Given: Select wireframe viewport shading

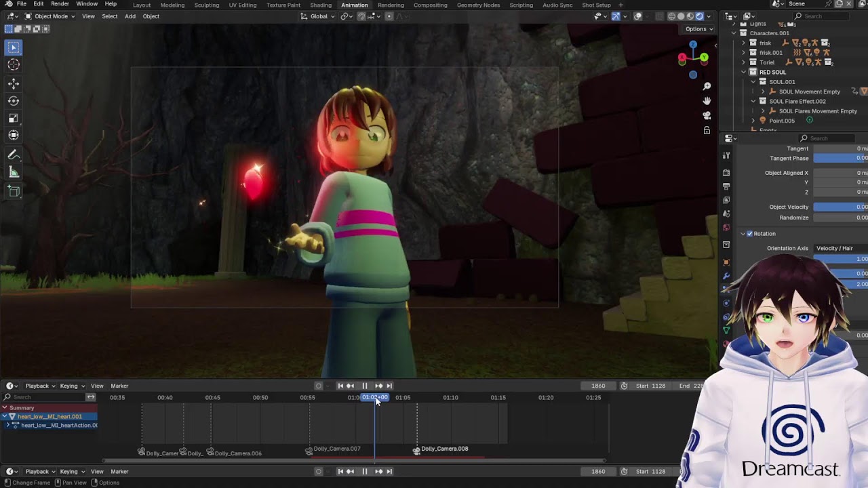Looking at the screenshot, I should pos(671,16).
